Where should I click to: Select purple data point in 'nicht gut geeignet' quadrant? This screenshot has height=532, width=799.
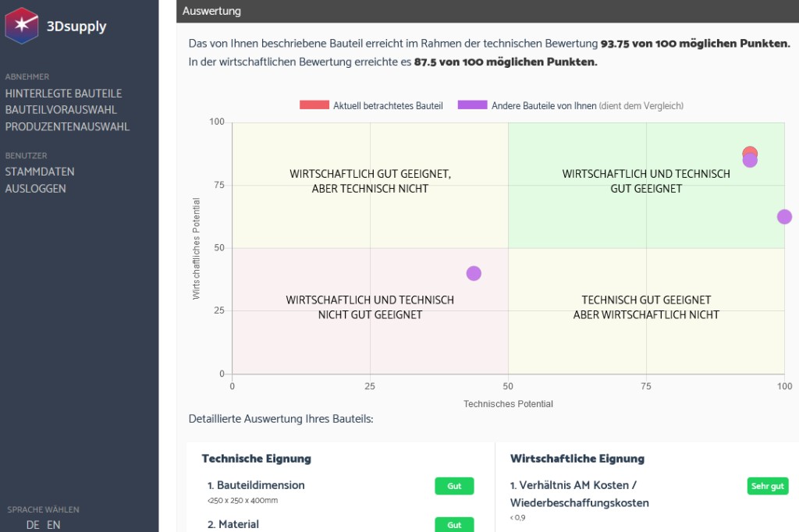click(474, 273)
